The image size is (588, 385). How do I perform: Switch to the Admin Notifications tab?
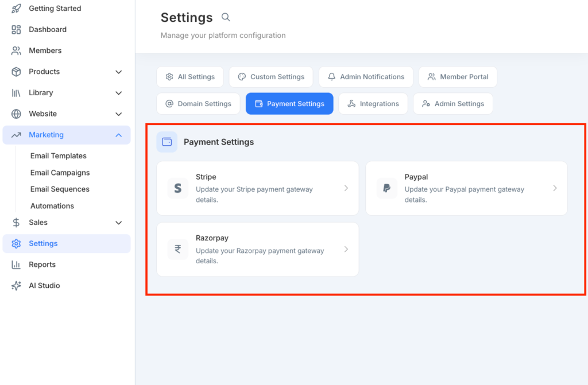(x=366, y=76)
